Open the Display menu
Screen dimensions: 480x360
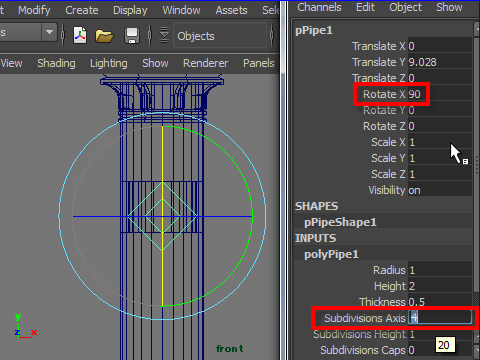click(130, 10)
